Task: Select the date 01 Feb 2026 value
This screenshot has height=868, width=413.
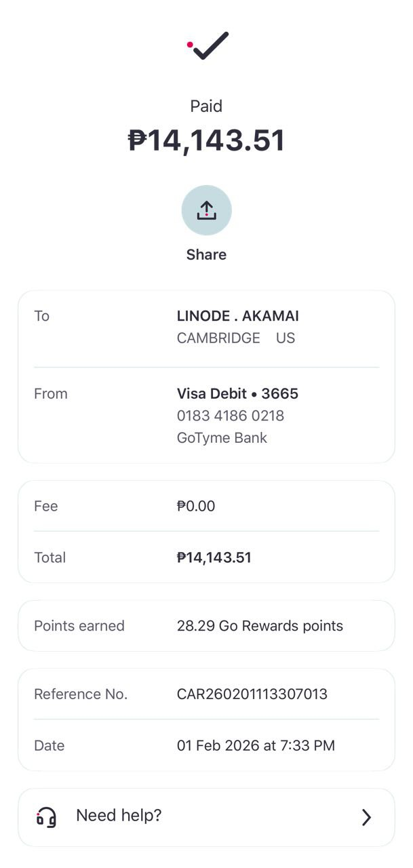Action: [x=256, y=745]
